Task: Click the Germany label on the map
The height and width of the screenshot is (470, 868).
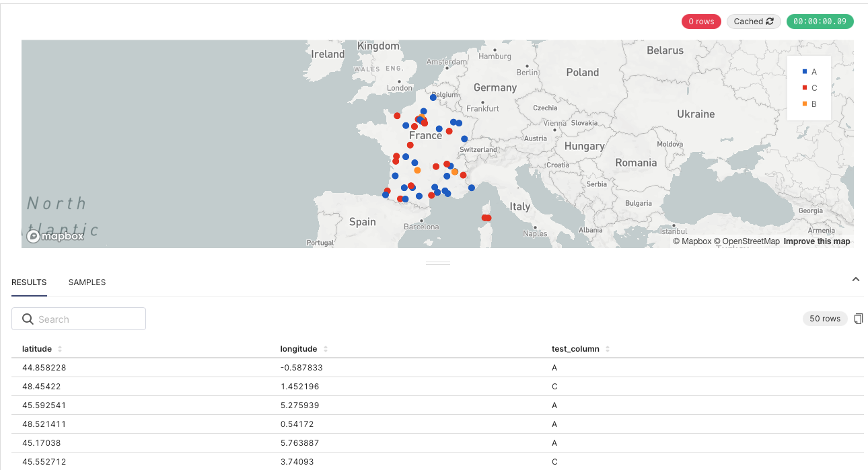Action: click(x=495, y=87)
